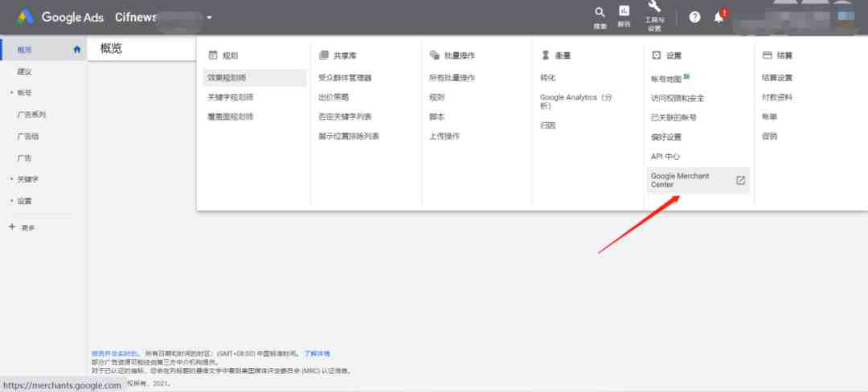Open 受众群体管理器
Screen dimensions: 868x392
click(x=345, y=78)
